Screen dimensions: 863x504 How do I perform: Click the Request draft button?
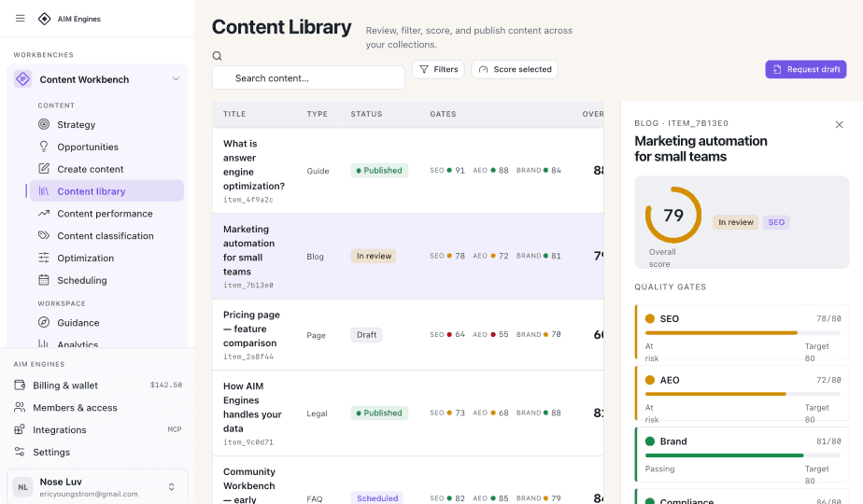click(806, 69)
